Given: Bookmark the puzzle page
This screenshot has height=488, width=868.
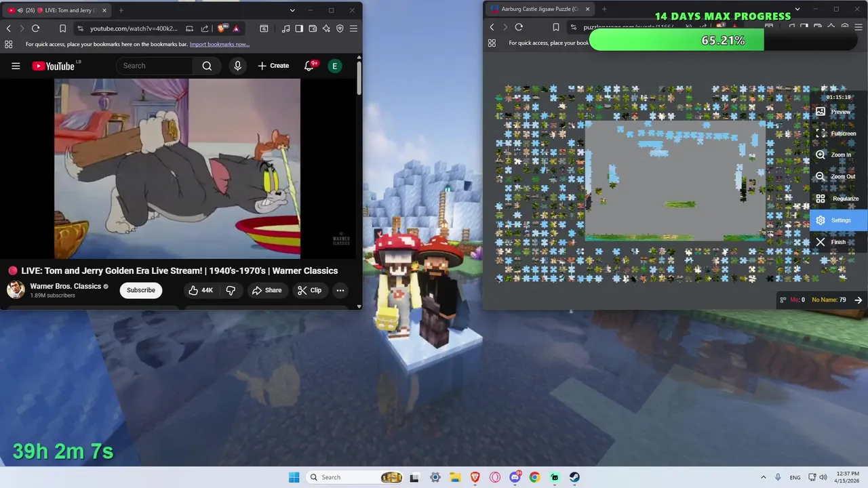Looking at the screenshot, I should 555,27.
